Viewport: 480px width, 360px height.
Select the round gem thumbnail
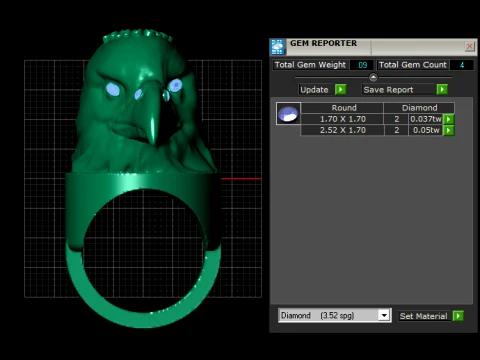288,114
